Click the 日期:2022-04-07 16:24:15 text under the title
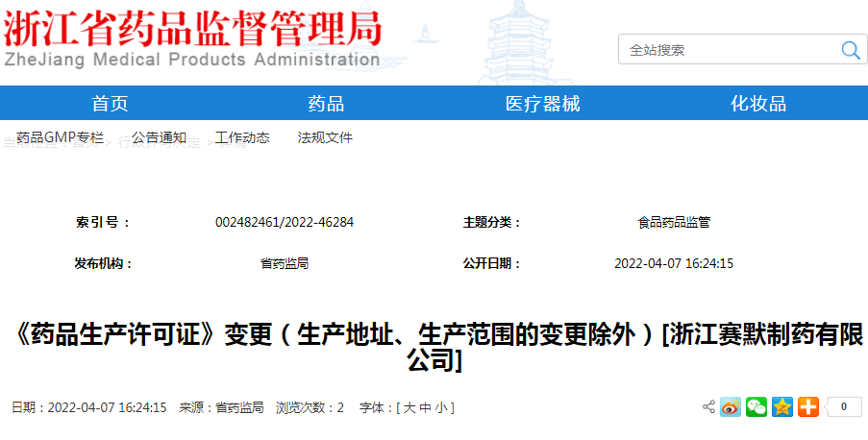The height and width of the screenshot is (440, 868). (x=89, y=408)
